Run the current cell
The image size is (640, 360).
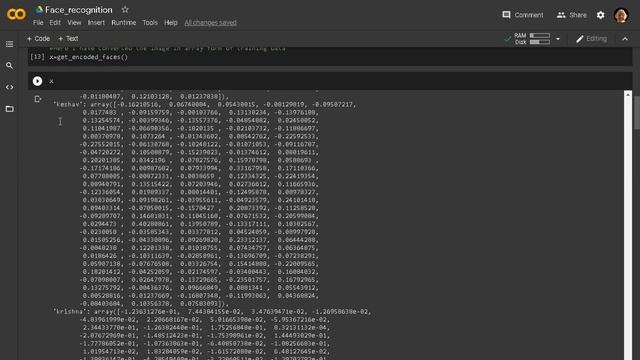point(38,81)
